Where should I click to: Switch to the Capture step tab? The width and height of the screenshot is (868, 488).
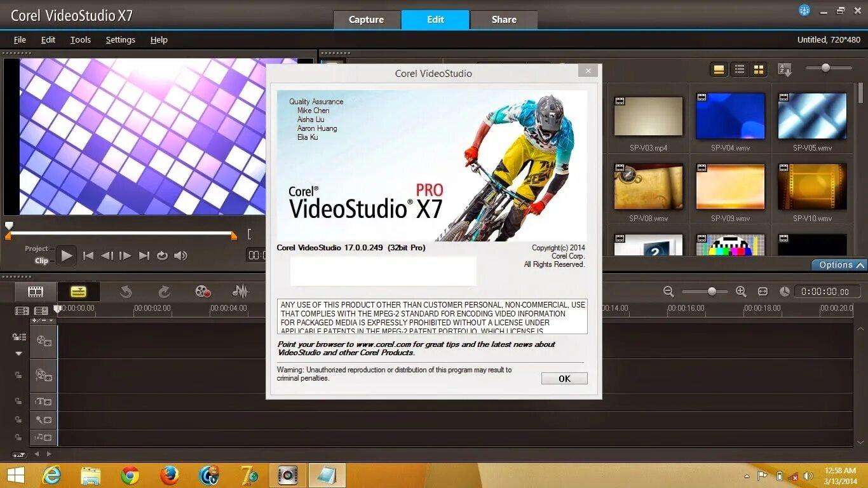pyautogui.click(x=367, y=20)
